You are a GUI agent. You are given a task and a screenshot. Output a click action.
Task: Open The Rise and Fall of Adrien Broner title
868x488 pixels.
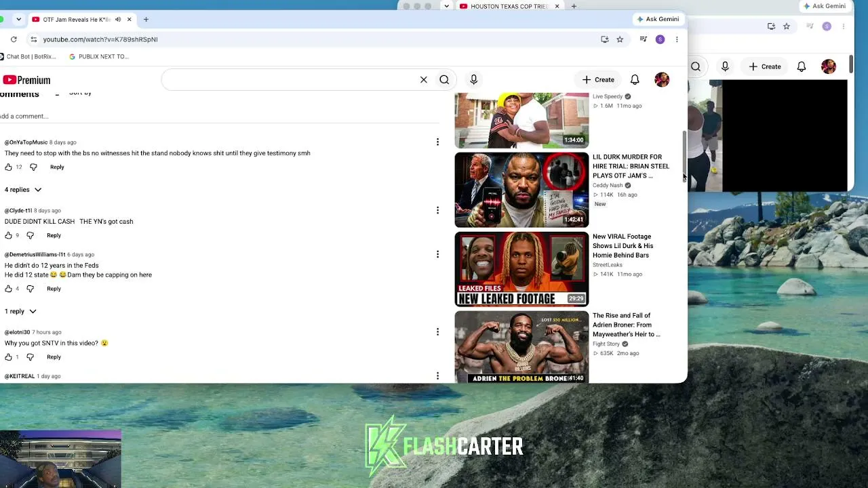click(626, 325)
